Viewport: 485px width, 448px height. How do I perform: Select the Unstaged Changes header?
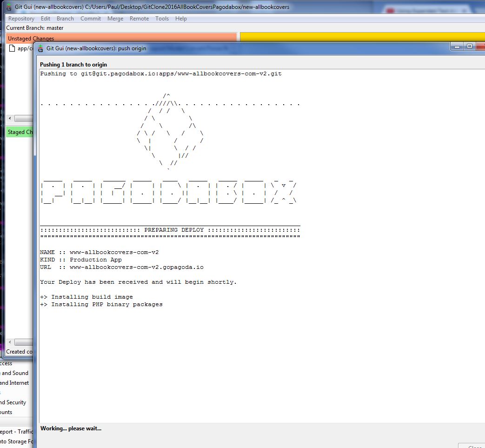pos(121,38)
